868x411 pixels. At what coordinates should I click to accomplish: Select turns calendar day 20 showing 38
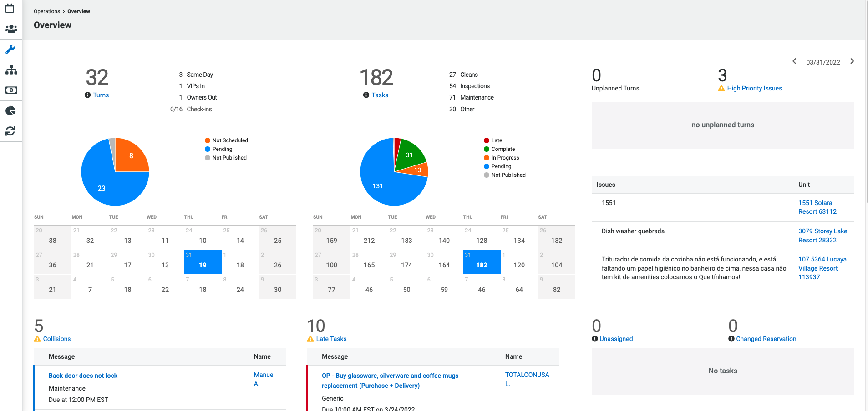point(52,237)
